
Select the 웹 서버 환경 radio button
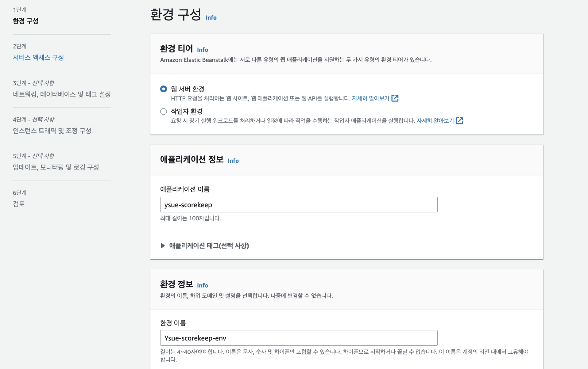click(164, 89)
